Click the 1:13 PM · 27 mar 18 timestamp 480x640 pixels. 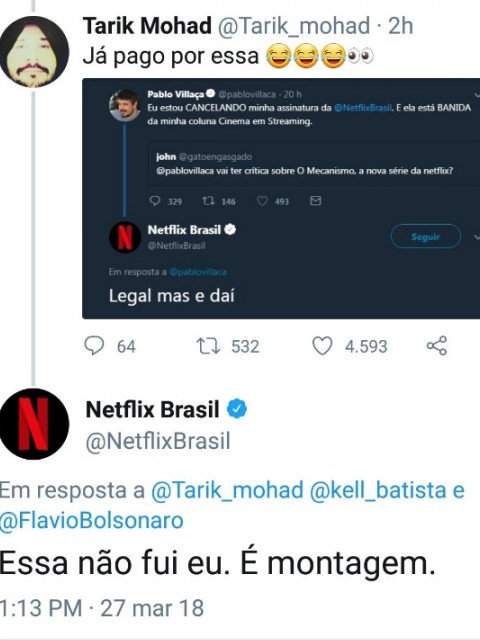tap(102, 608)
